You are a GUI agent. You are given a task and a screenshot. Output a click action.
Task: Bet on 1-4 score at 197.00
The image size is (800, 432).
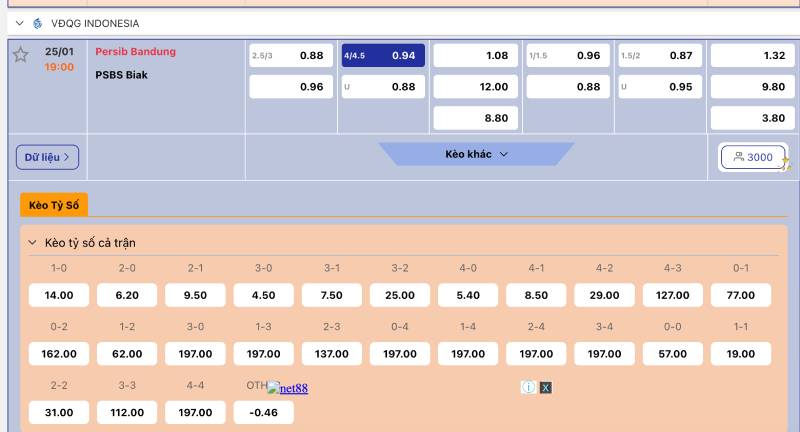click(468, 354)
